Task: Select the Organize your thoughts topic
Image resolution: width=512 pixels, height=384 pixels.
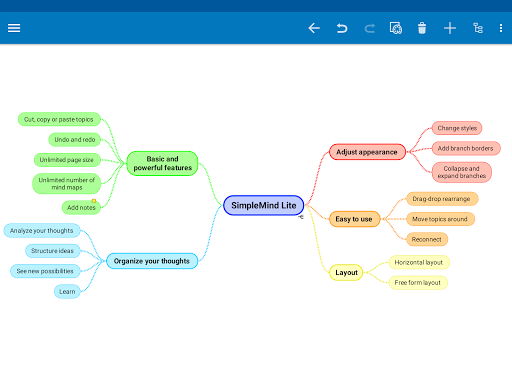Action: (152, 261)
